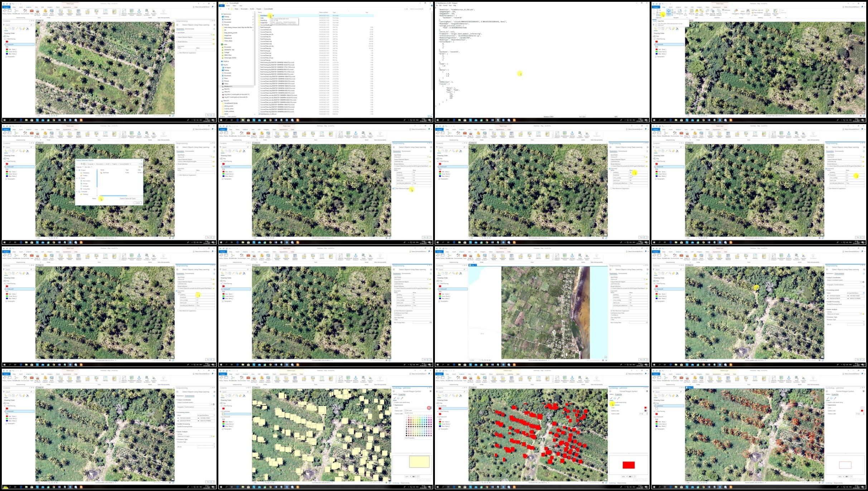The width and height of the screenshot is (868, 491).
Task: In top-left frame, expand the Tools gallery arrow
Action: [120, 14]
